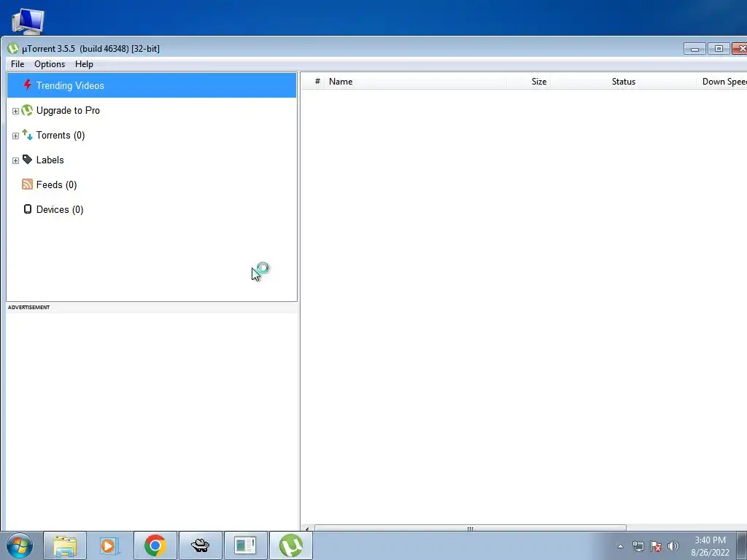This screenshot has width=747, height=560.
Task: Sort by the Status column header
Action: (623, 82)
